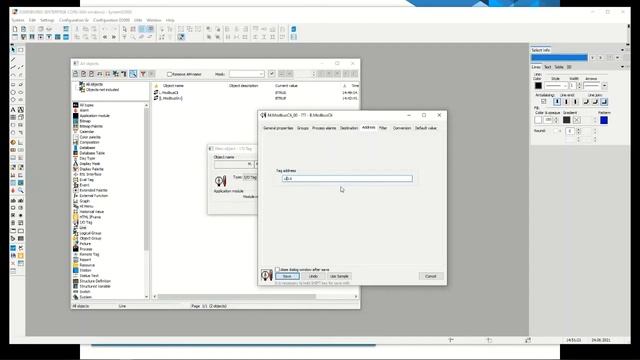Click the first icon in All objects toolbar
The height and width of the screenshot is (360, 640).
76,74
